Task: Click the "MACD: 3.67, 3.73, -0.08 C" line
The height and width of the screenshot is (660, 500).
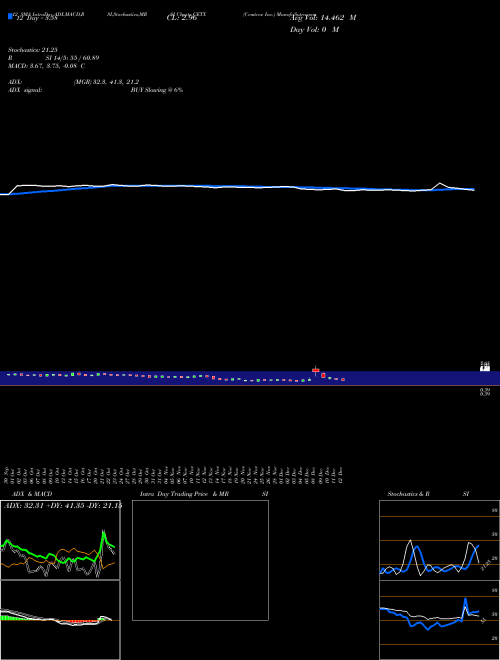Action: [x=46, y=66]
